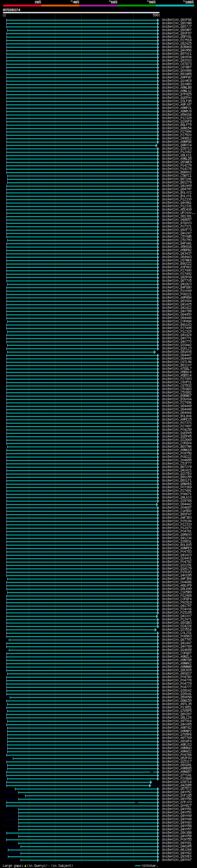Select hit label UniRef100_P04159

click(x=176, y=430)
